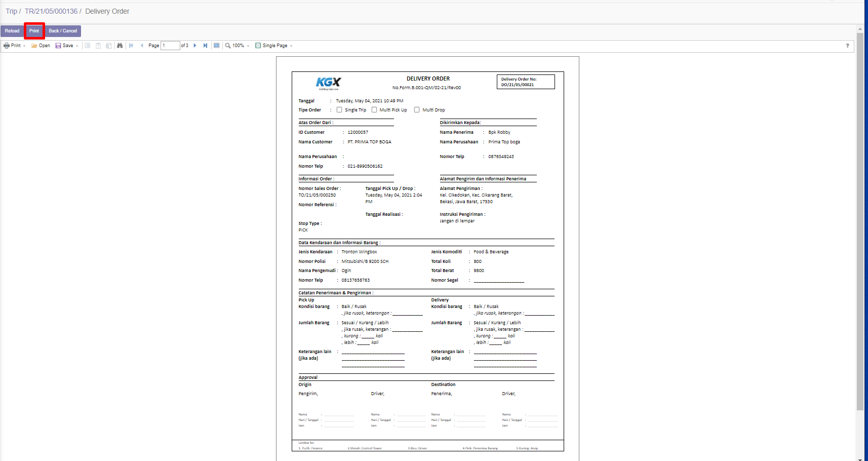Click the vehicle type Tronton Wingbox

359,252
